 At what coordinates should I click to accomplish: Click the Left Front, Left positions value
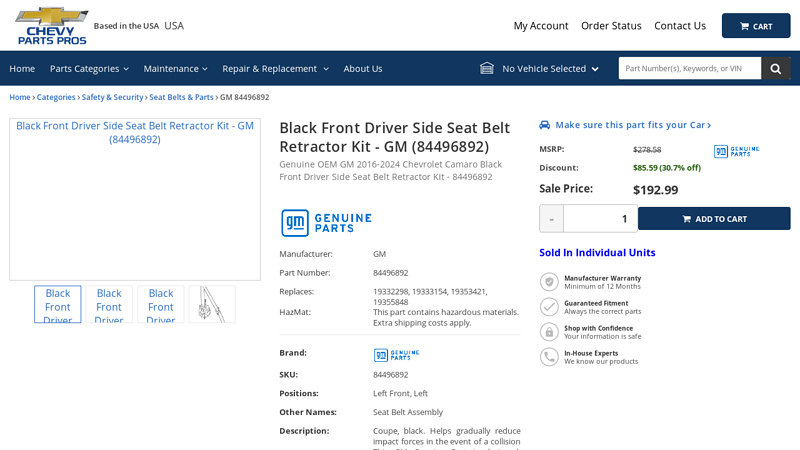coord(401,393)
